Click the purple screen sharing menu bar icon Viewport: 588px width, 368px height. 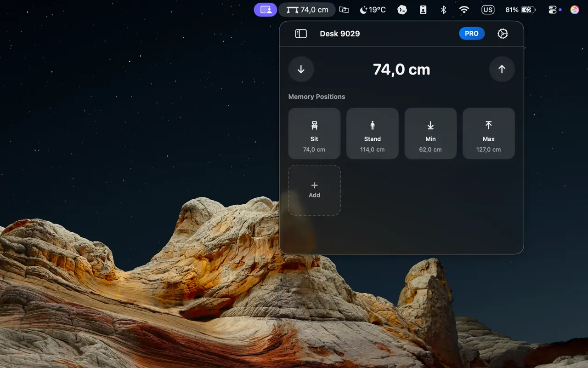tap(266, 10)
